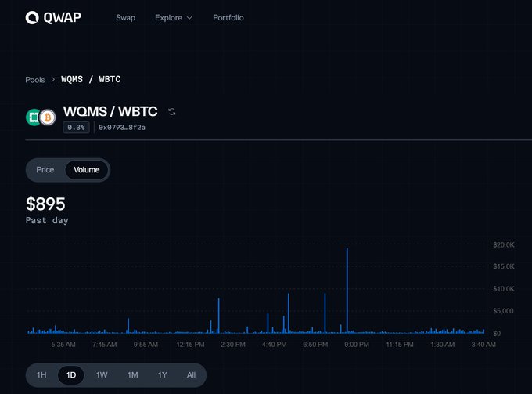The image size is (532, 394).
Task: Click the 0.3% fee tier badge
Action: pos(76,128)
